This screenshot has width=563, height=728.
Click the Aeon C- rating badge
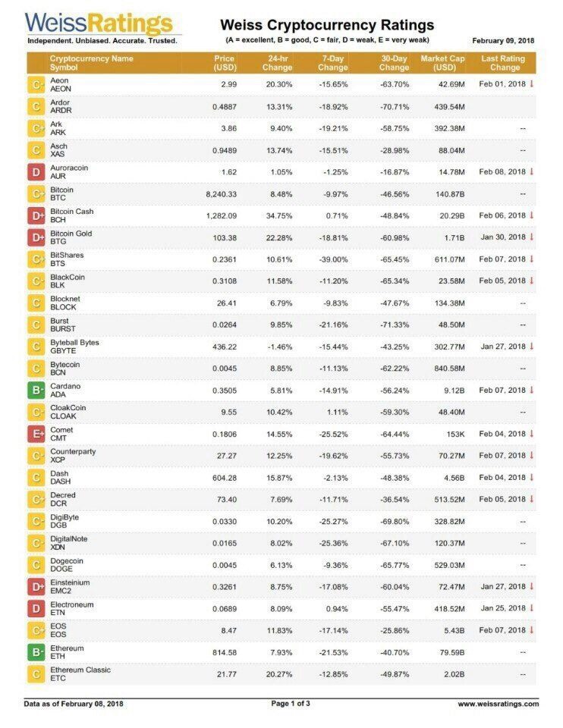(x=36, y=85)
